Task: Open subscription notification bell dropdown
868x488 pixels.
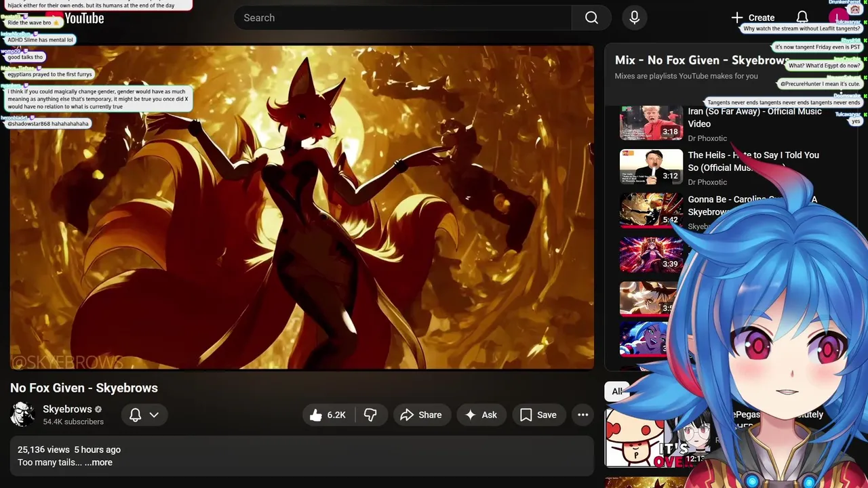Action: click(x=144, y=415)
